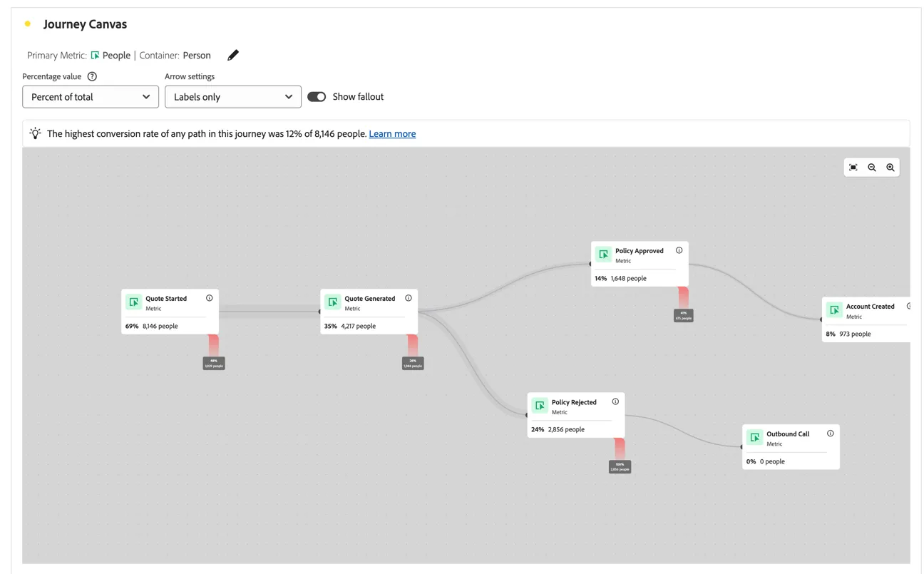Click the zoom out magnifier icon
This screenshot has height=574, width=924.
point(871,168)
